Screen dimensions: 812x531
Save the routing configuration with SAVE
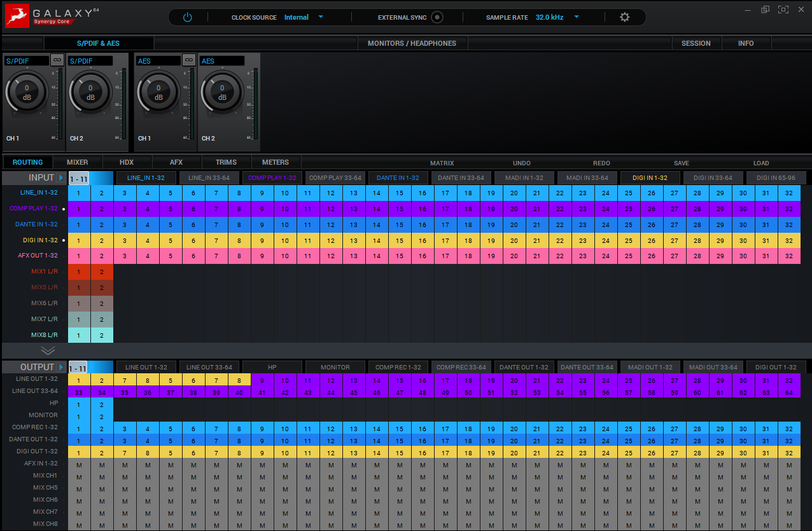click(681, 163)
